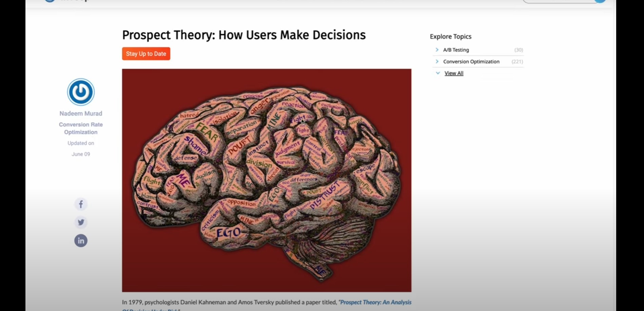Click the blue search button in the header

(x=600, y=1)
